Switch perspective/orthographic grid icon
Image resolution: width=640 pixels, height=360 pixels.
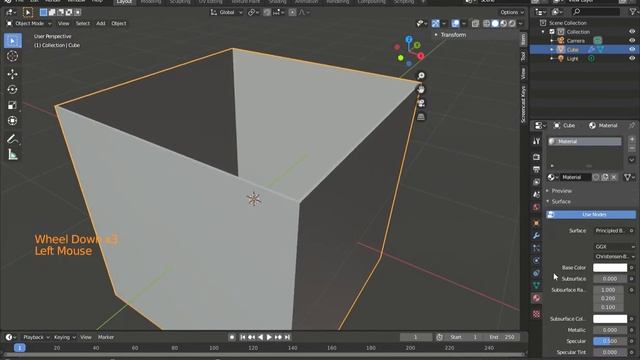point(421,117)
